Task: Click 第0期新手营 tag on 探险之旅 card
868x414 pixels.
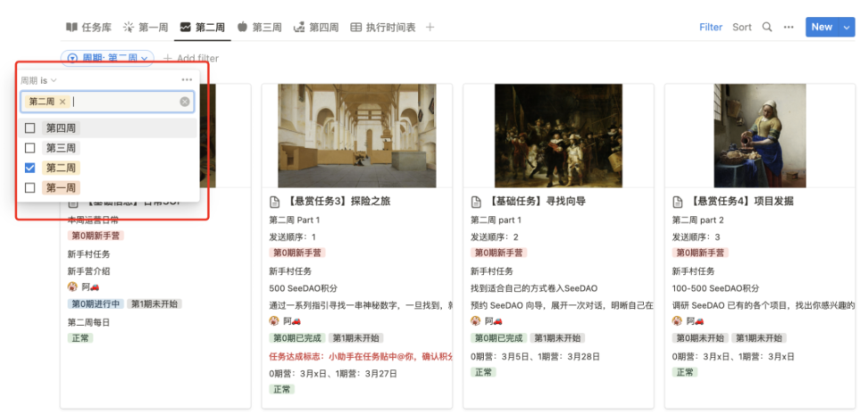Action: [x=298, y=253]
